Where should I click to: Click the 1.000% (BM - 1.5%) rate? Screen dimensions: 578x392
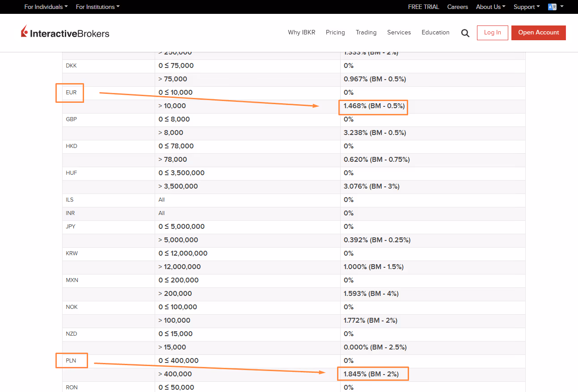374,267
